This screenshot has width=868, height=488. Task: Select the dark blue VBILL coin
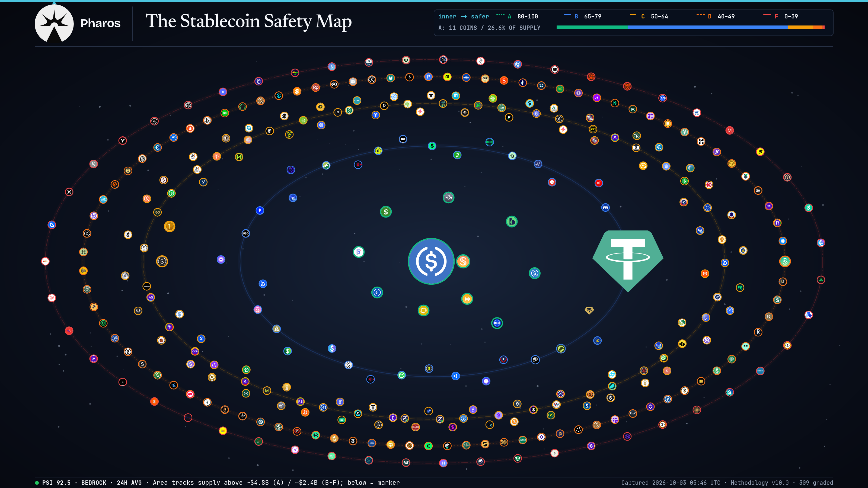point(372,443)
